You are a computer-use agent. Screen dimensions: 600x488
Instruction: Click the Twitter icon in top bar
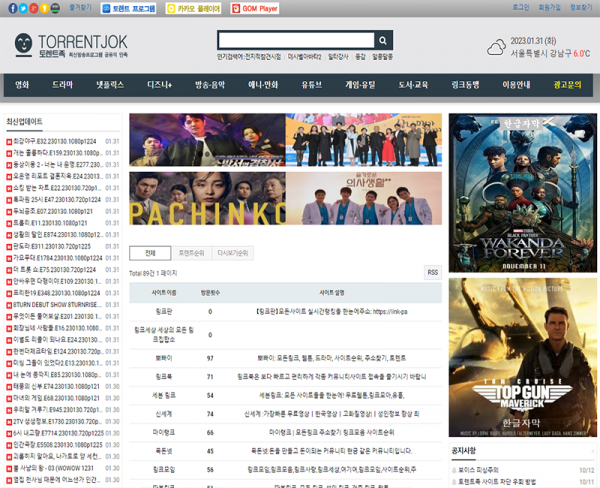point(20,8)
